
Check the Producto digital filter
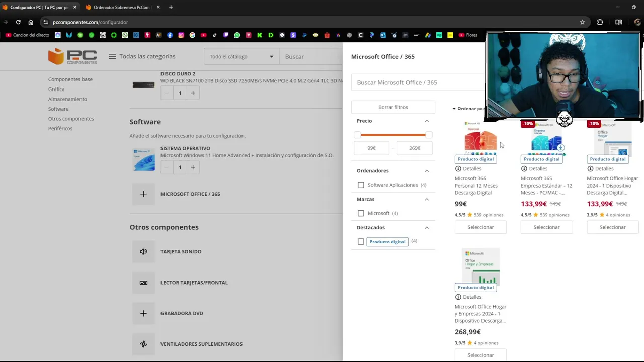(x=361, y=242)
